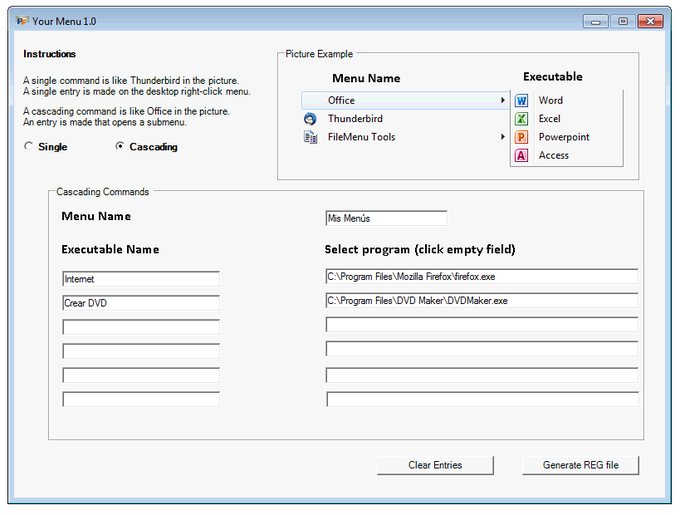Click the Thunderbird entry in the example menu
The height and width of the screenshot is (515, 680).
(x=355, y=119)
